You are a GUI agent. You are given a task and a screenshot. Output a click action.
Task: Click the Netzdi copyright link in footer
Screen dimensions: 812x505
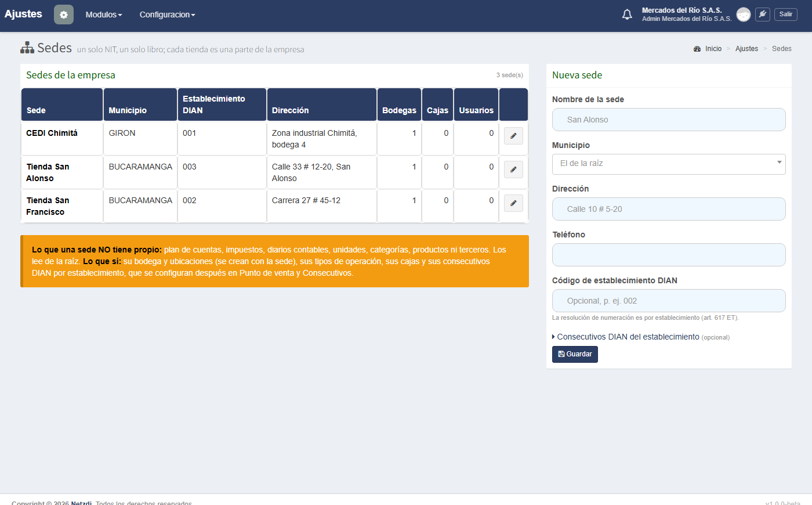coord(81,503)
